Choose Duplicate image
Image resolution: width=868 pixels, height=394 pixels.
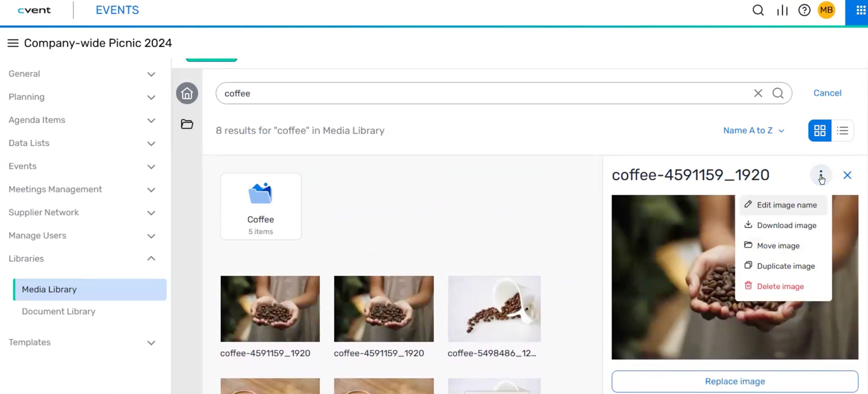[783, 266]
